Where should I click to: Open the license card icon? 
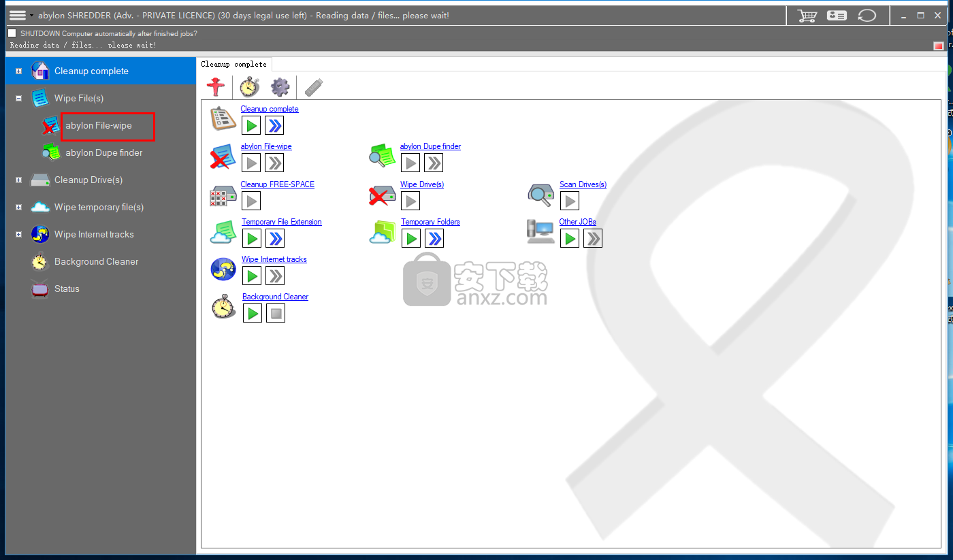pyautogui.click(x=837, y=15)
